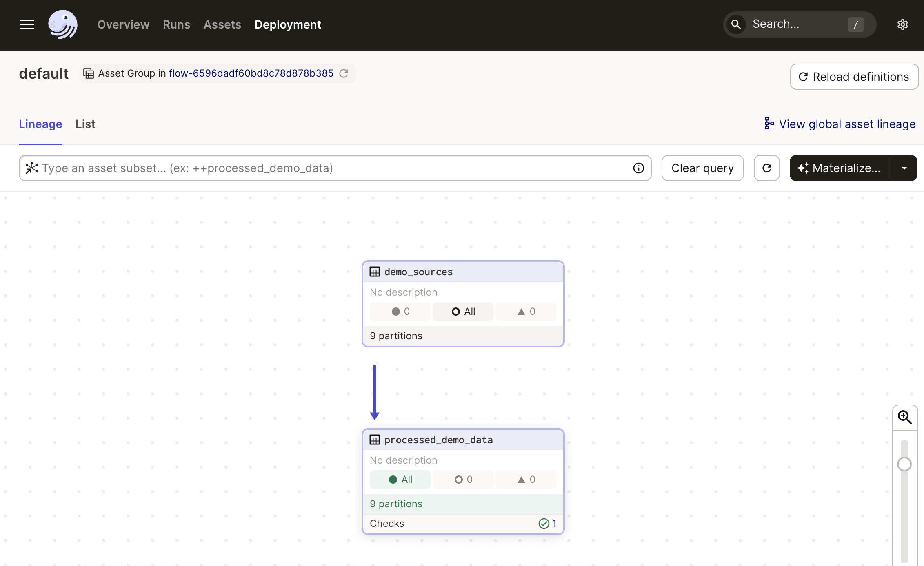The width and height of the screenshot is (924, 566).
Task: Switch to the List tab
Action: tap(85, 124)
